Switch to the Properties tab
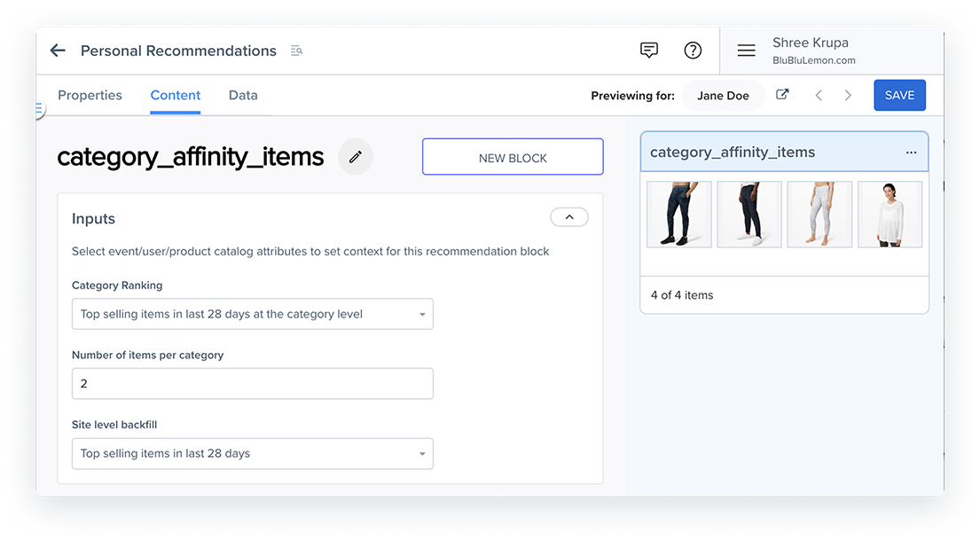The width and height of the screenshot is (980, 541). [x=90, y=96]
